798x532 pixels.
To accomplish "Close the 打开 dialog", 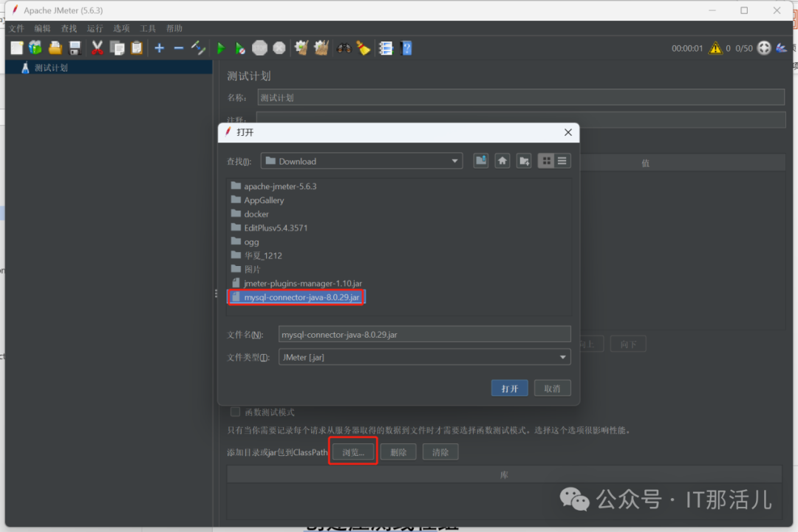I will coord(568,132).
